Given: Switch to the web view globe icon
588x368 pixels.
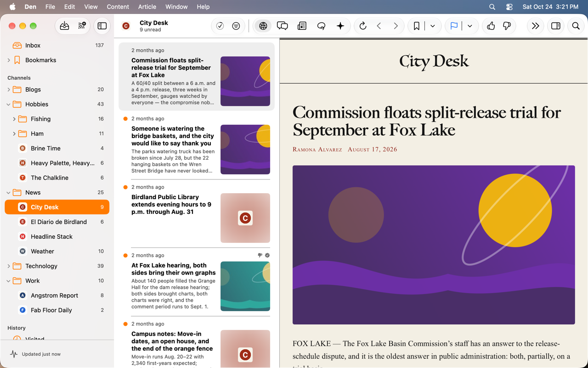Looking at the screenshot, I should pyautogui.click(x=263, y=26).
